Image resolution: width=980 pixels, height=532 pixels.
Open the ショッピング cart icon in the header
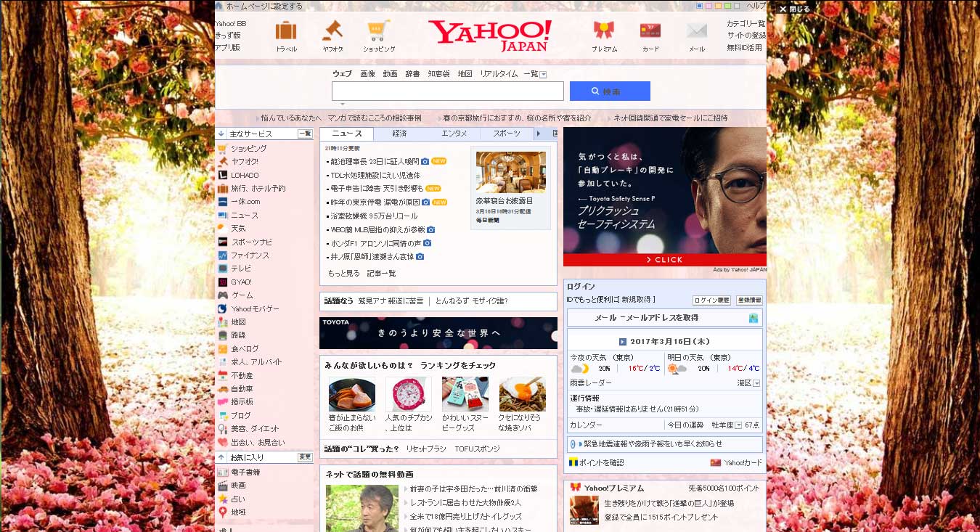[x=379, y=30]
